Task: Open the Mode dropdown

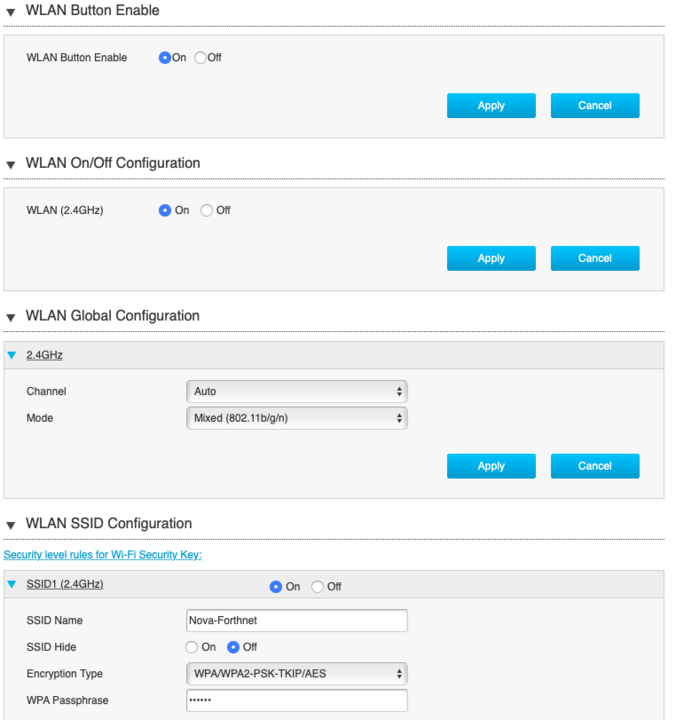Action: tap(297, 418)
